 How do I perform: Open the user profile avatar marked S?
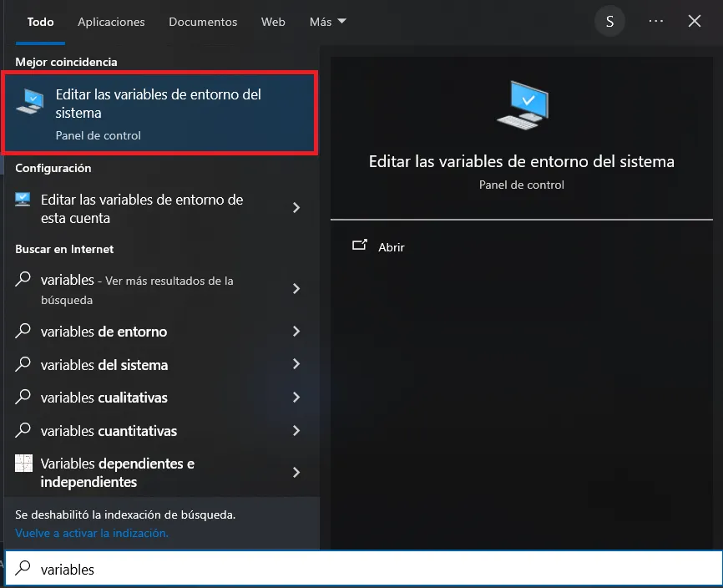(609, 21)
